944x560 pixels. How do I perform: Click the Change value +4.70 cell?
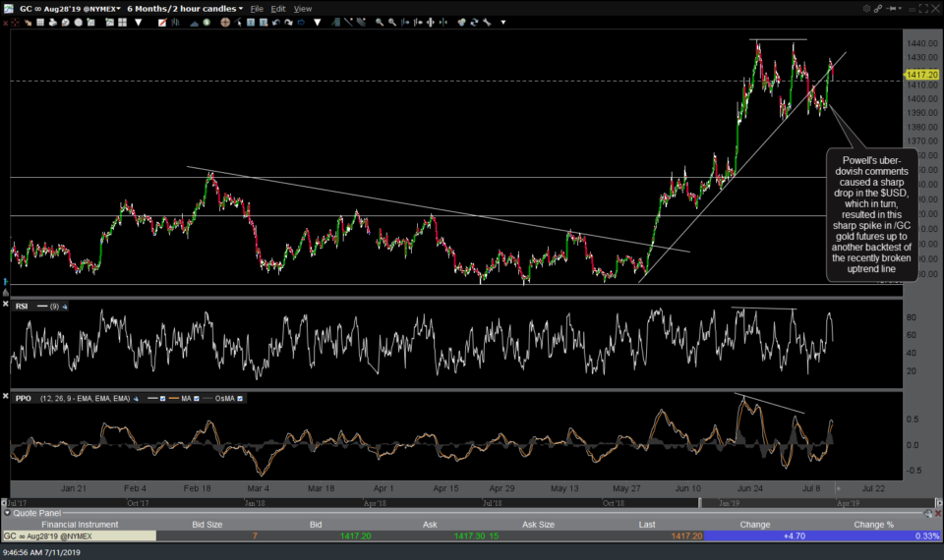tap(795, 536)
